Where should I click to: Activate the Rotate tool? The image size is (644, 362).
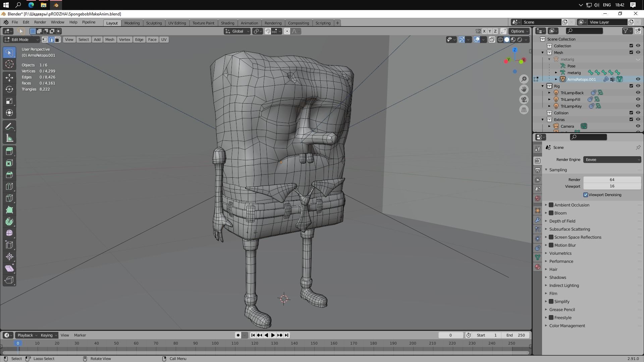click(9, 89)
